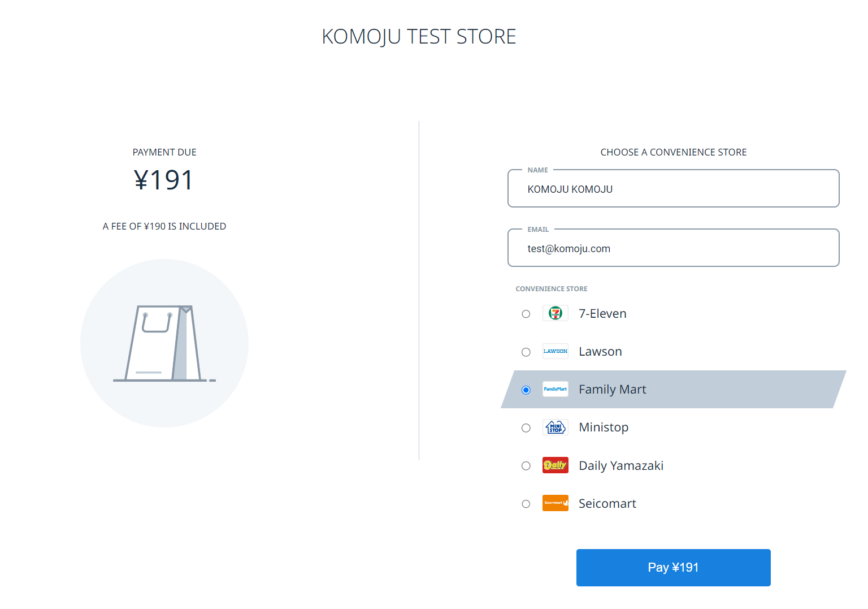Pick the Daily Yamazaki radio button

pos(526,466)
